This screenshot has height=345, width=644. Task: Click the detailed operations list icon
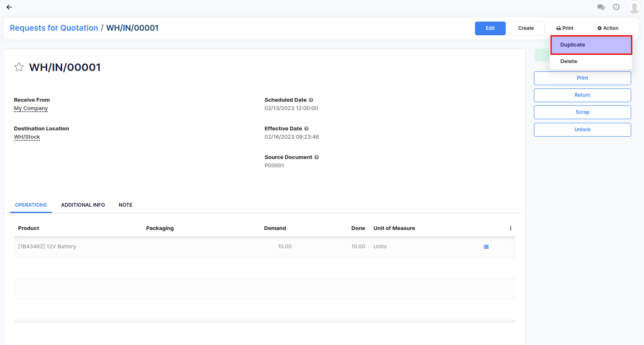(x=486, y=247)
